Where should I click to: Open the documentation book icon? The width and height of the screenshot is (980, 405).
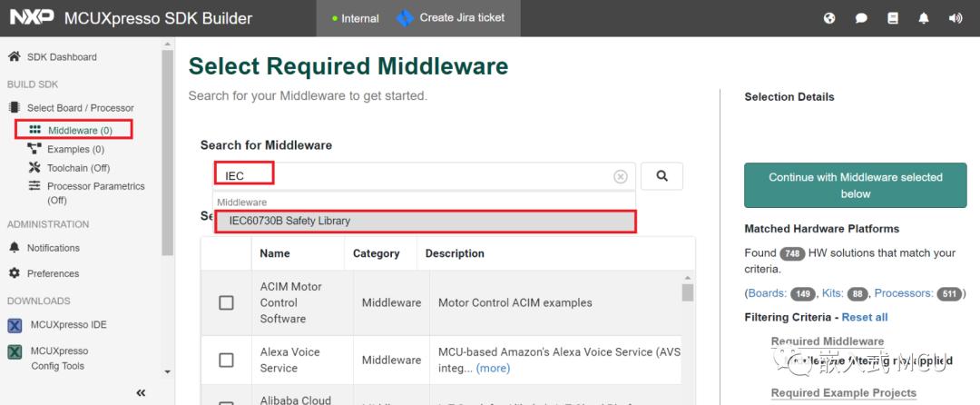893,18
